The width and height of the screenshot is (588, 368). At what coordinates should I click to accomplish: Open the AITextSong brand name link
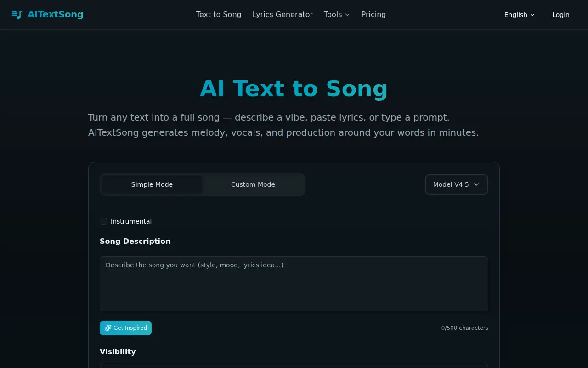(x=55, y=15)
